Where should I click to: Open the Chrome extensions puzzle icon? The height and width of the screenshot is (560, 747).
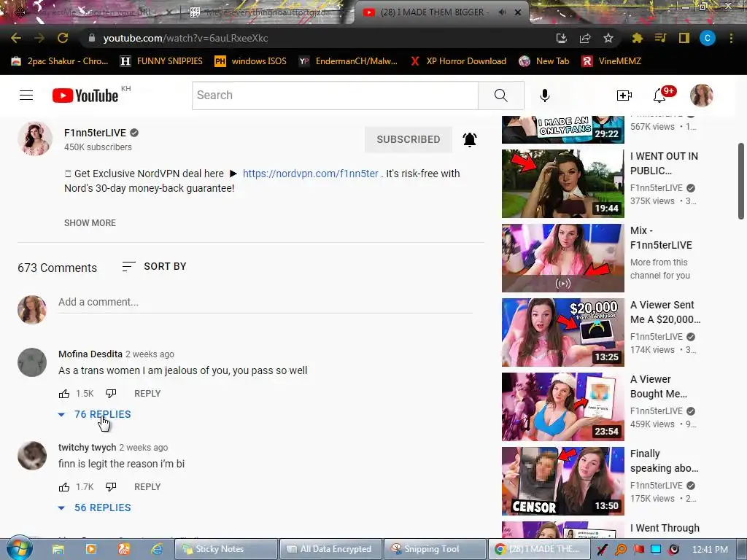click(637, 38)
